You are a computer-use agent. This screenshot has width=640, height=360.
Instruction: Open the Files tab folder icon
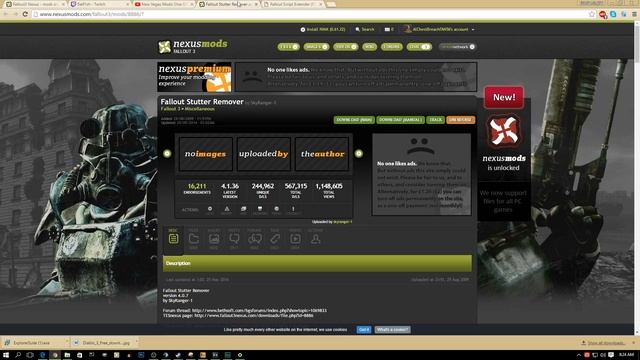pos(193,239)
